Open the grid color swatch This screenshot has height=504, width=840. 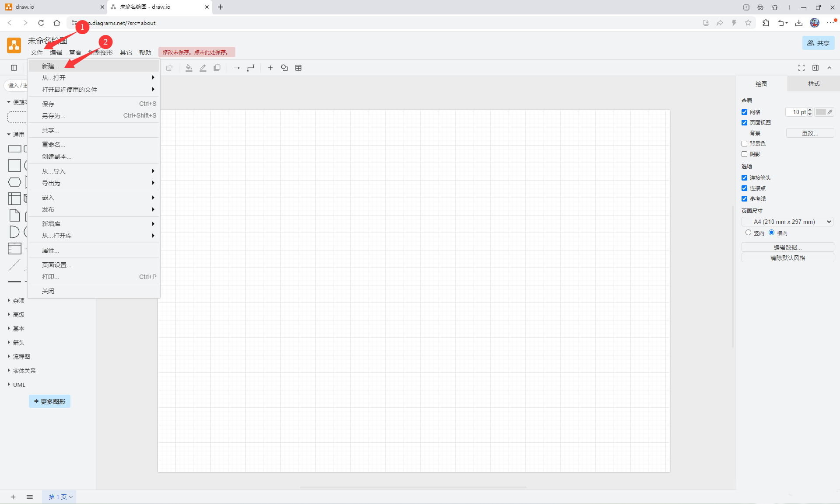coord(821,112)
